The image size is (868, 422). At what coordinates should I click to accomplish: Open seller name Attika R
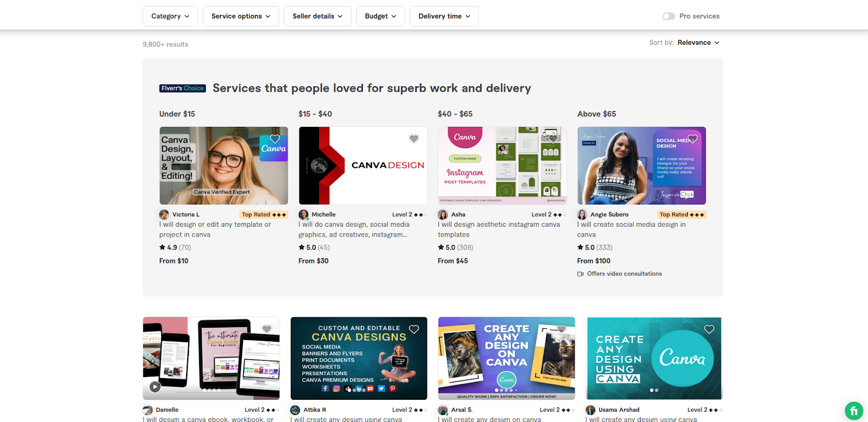click(315, 410)
